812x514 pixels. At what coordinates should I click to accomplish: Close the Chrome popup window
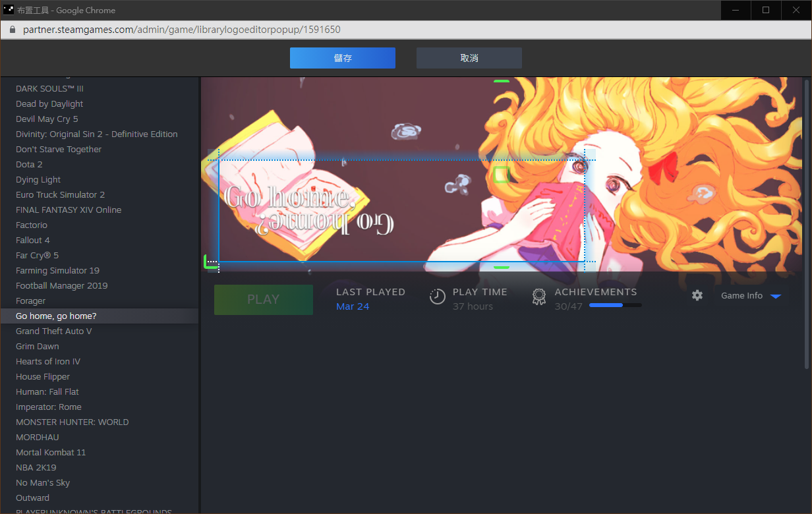pos(796,10)
